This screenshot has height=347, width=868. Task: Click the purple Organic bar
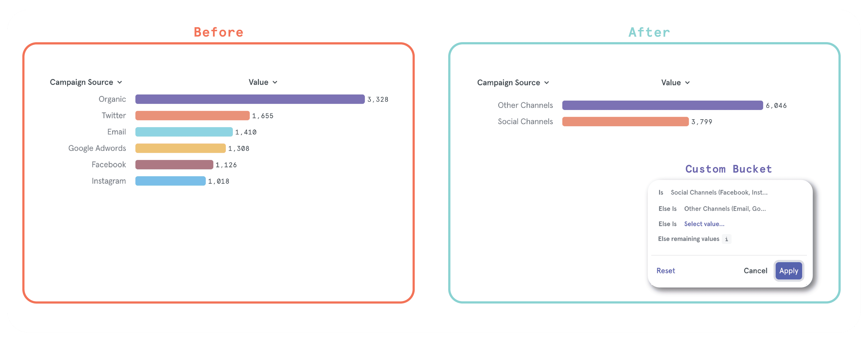[x=250, y=99]
